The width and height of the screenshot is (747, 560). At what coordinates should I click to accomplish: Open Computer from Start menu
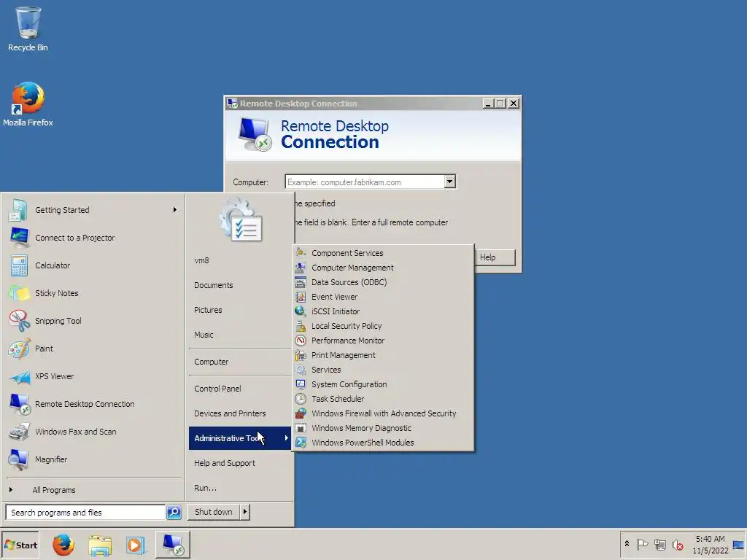[211, 362]
